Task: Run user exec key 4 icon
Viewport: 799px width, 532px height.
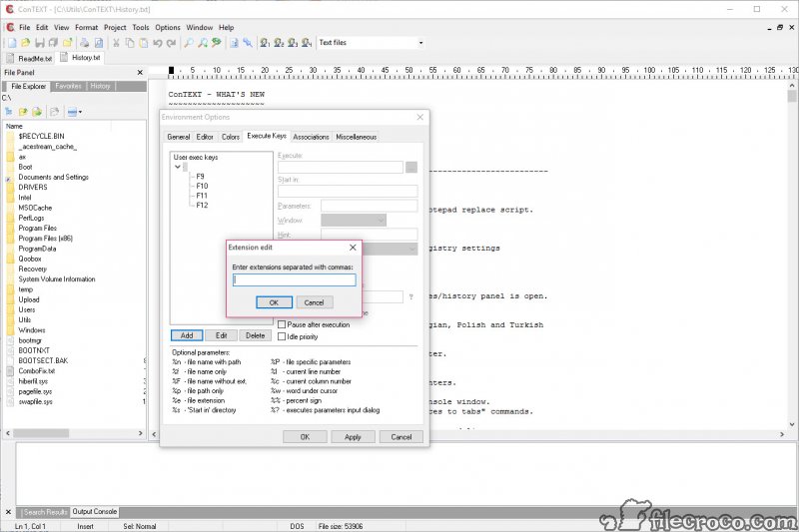Action: [x=307, y=43]
